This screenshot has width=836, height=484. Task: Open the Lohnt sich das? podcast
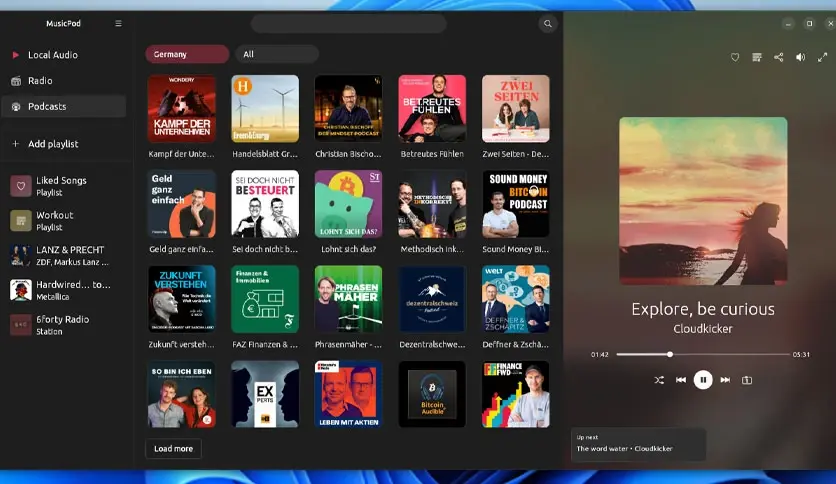click(349, 204)
